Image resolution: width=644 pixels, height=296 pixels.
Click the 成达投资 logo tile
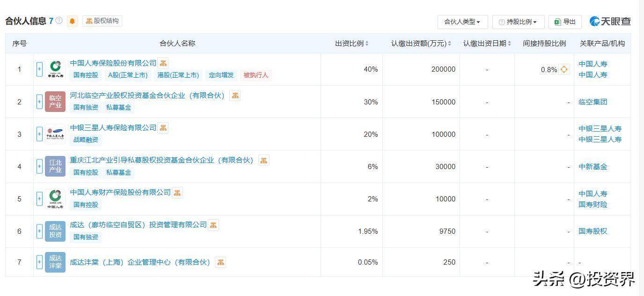(x=55, y=231)
